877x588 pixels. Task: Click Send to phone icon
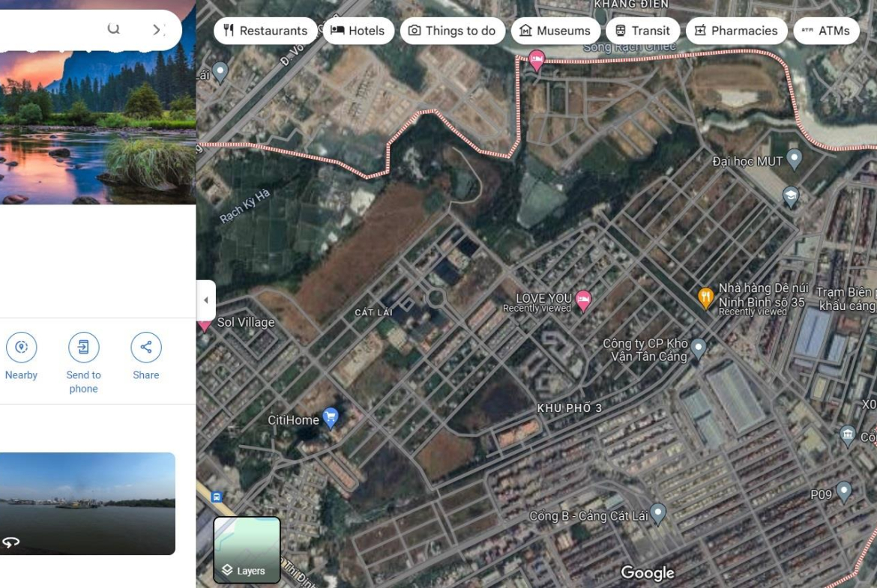pos(83,348)
